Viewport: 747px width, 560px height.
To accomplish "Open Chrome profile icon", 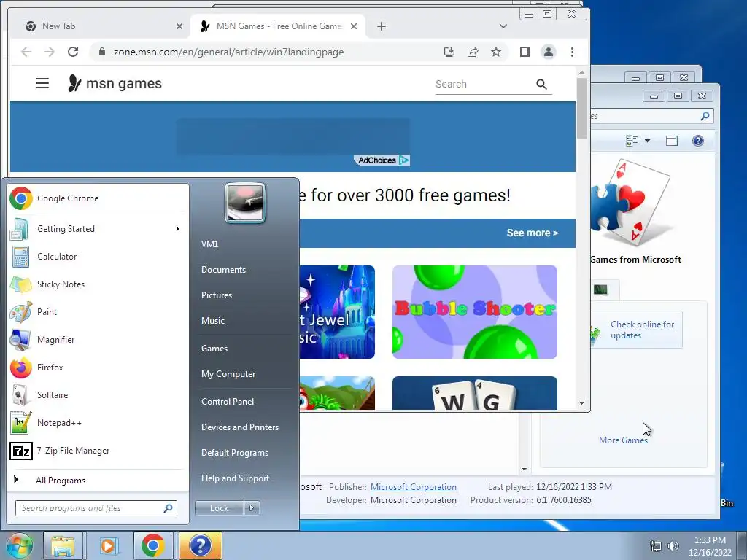I will 549,52.
